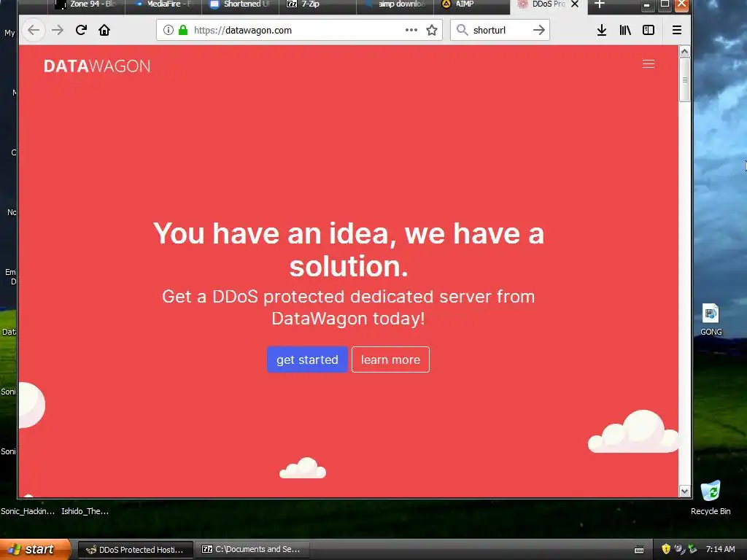Viewport: 747px width, 560px height.
Task: Click the 7:14 AM clock
Action: (x=720, y=549)
